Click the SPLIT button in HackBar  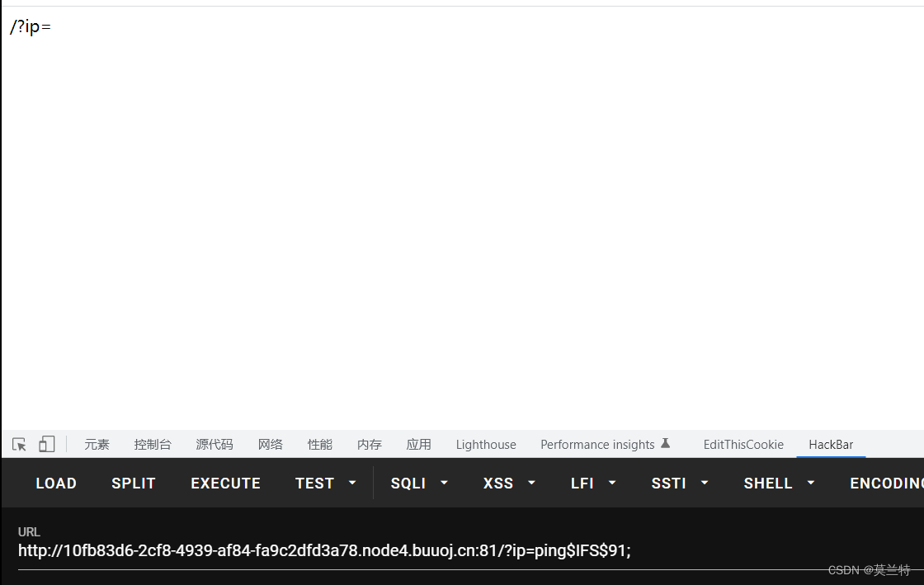[x=133, y=483]
